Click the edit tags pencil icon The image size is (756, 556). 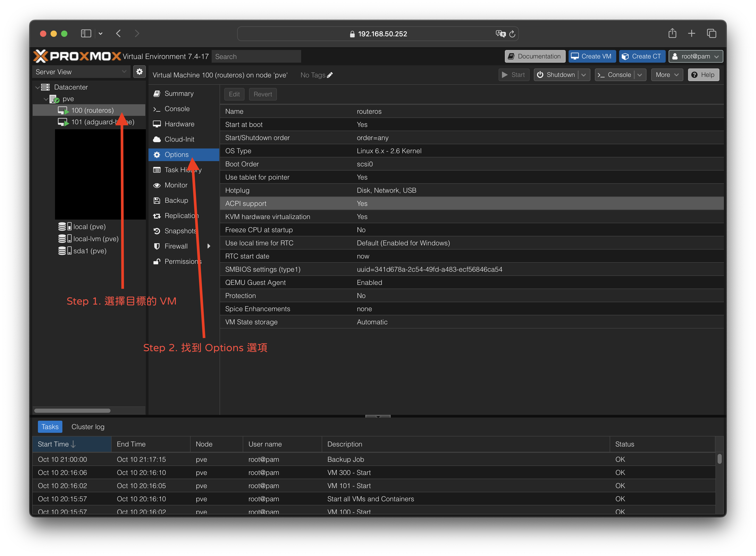(330, 75)
